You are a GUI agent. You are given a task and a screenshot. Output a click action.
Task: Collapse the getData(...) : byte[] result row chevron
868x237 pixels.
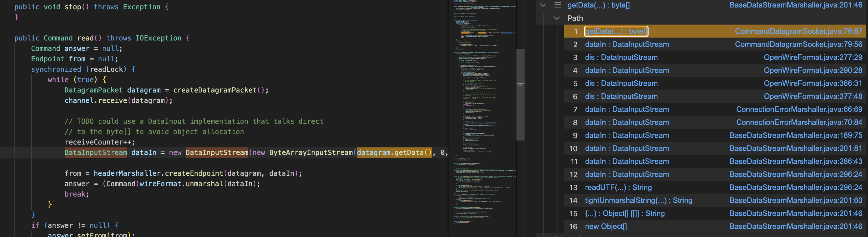[543, 5]
